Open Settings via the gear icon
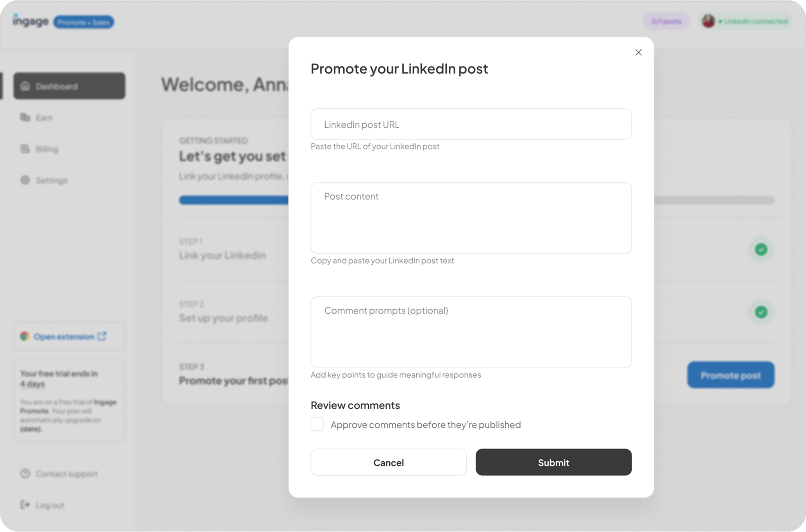This screenshot has height=532, width=806. click(25, 180)
